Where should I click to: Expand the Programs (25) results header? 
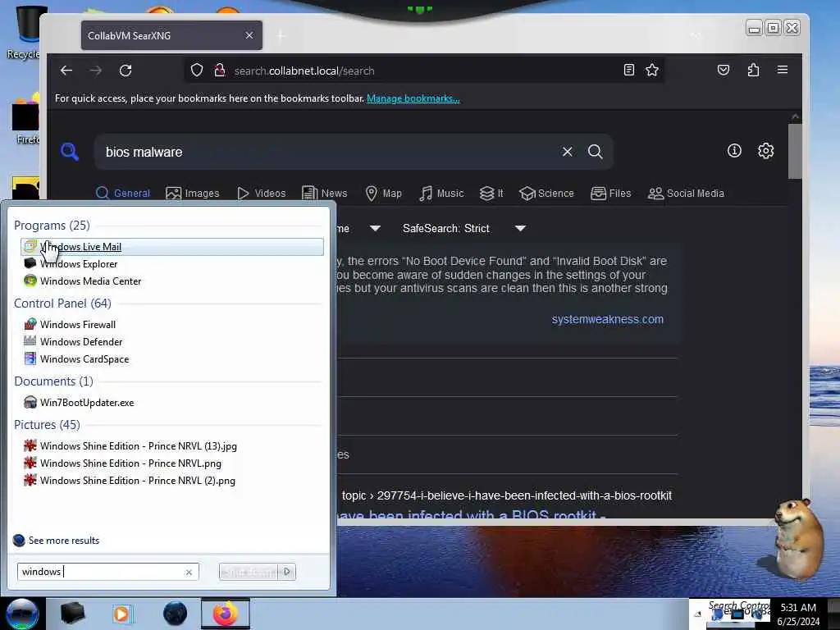tap(52, 226)
